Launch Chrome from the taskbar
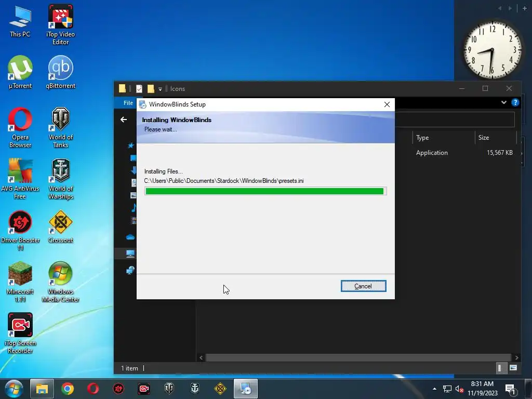This screenshot has height=399, width=532. (68, 389)
